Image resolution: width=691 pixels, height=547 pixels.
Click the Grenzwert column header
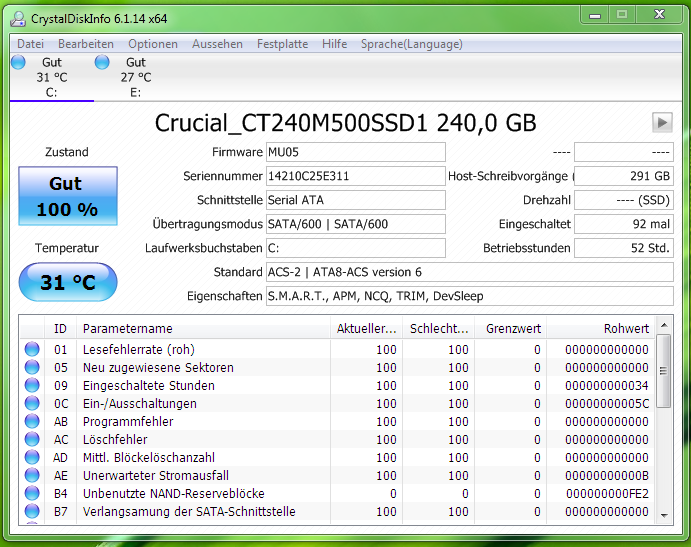click(511, 328)
